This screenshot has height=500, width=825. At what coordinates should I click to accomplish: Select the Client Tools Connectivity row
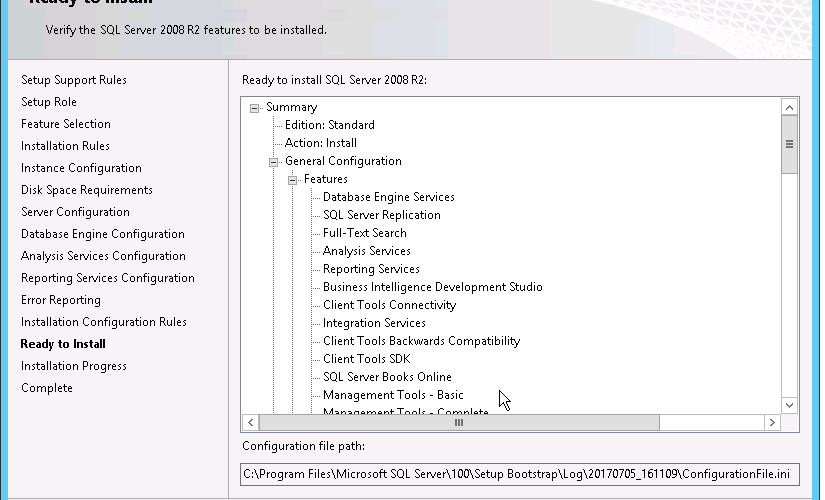[x=389, y=305]
